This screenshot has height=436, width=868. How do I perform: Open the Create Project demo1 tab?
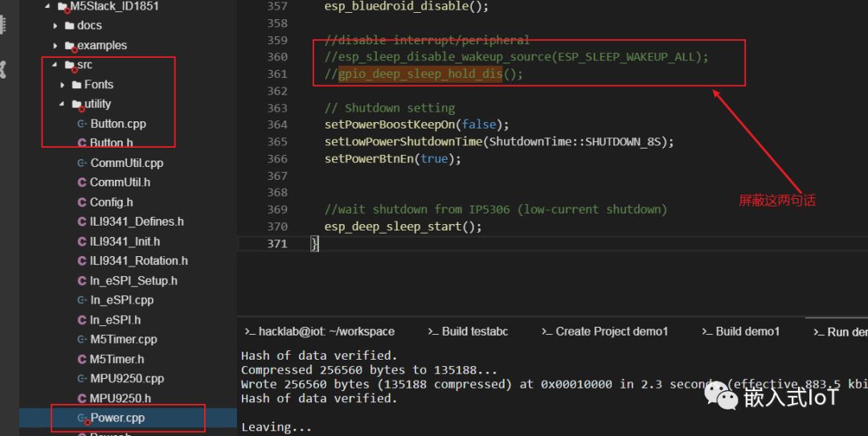611,332
